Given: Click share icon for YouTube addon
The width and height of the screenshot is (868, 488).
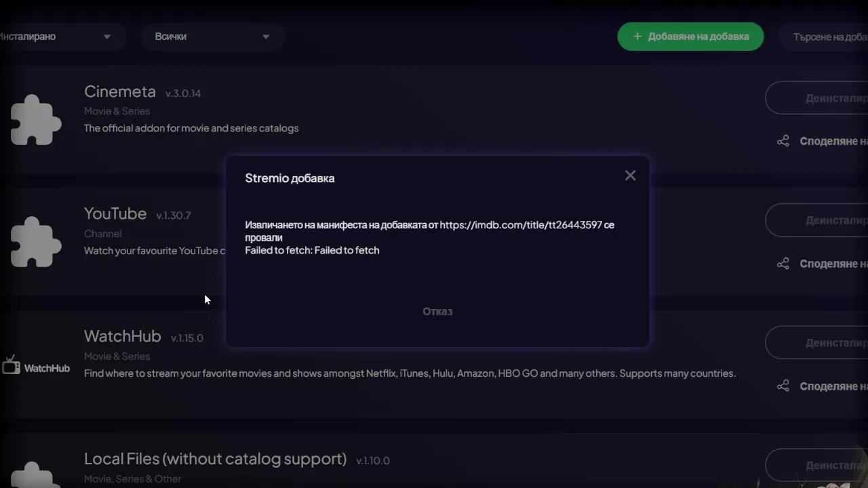Looking at the screenshot, I should tap(783, 264).
